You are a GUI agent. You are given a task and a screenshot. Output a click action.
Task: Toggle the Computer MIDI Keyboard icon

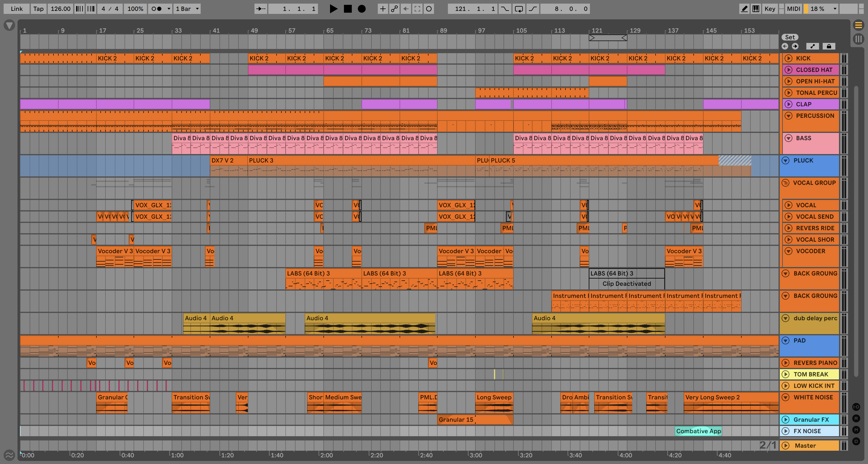coord(756,9)
